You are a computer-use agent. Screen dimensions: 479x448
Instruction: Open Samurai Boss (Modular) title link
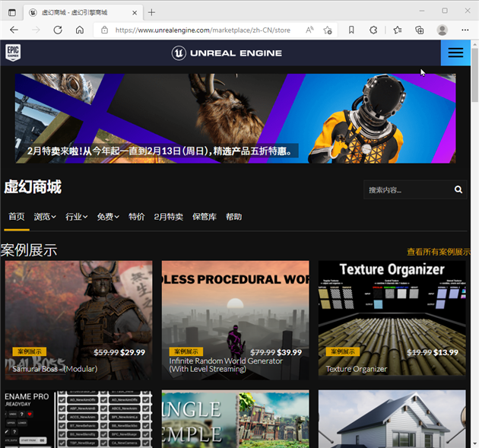(55, 369)
